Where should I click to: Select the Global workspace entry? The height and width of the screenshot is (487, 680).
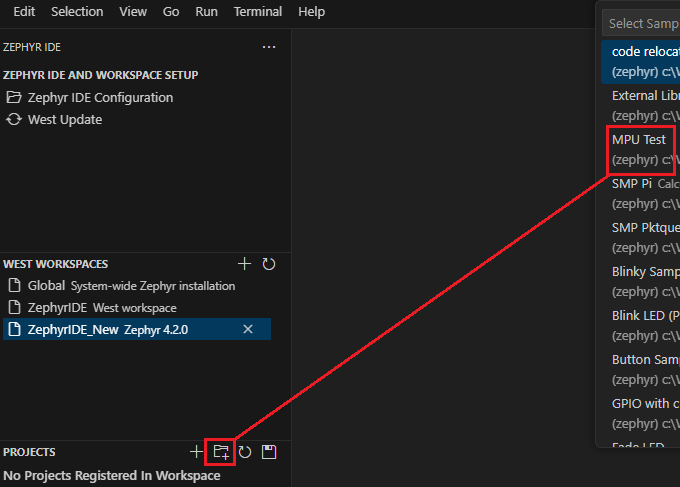click(x=137, y=286)
